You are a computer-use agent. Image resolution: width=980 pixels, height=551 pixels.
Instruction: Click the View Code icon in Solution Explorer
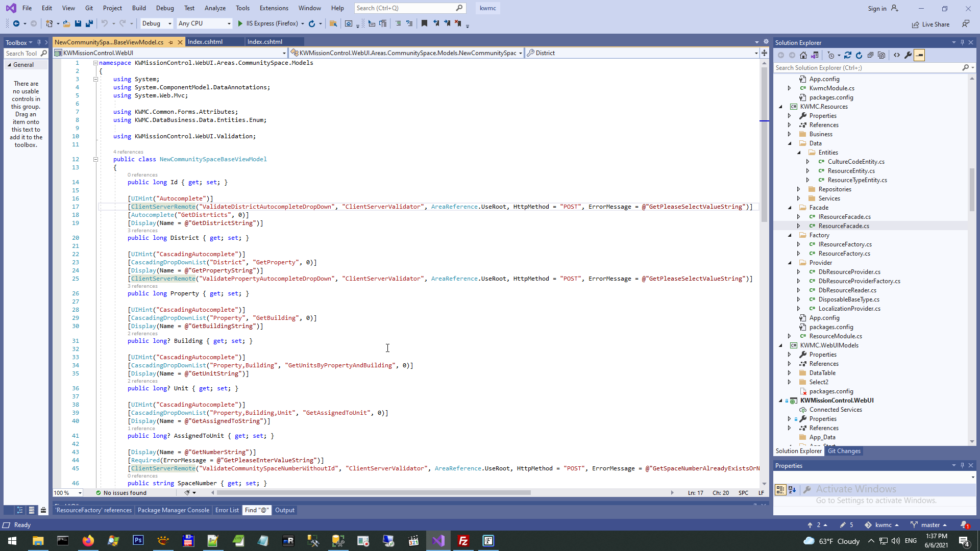click(897, 55)
